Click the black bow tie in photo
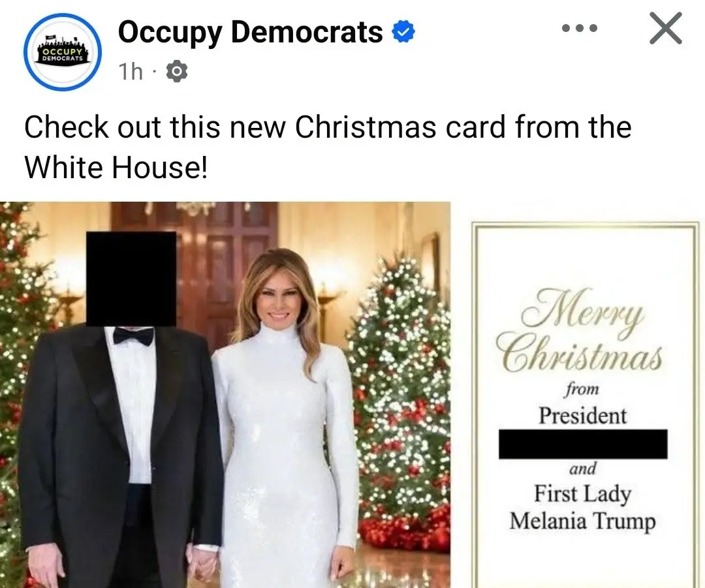Viewport: 705px width, 588px height. (x=133, y=336)
